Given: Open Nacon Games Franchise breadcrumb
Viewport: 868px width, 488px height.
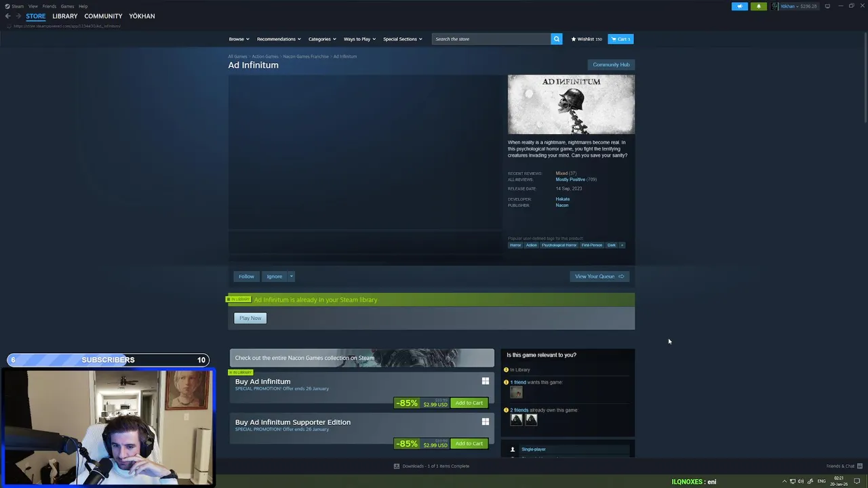Looking at the screenshot, I should click(x=306, y=56).
